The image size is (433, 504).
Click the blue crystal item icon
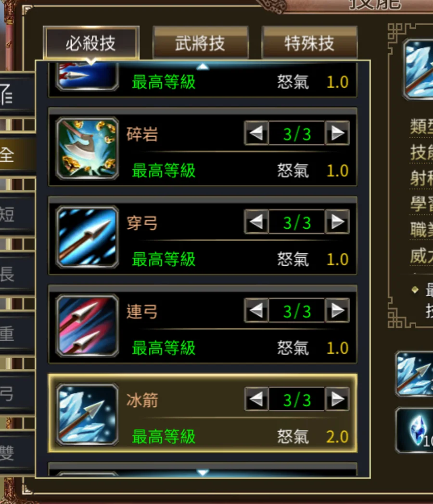[x=415, y=430]
